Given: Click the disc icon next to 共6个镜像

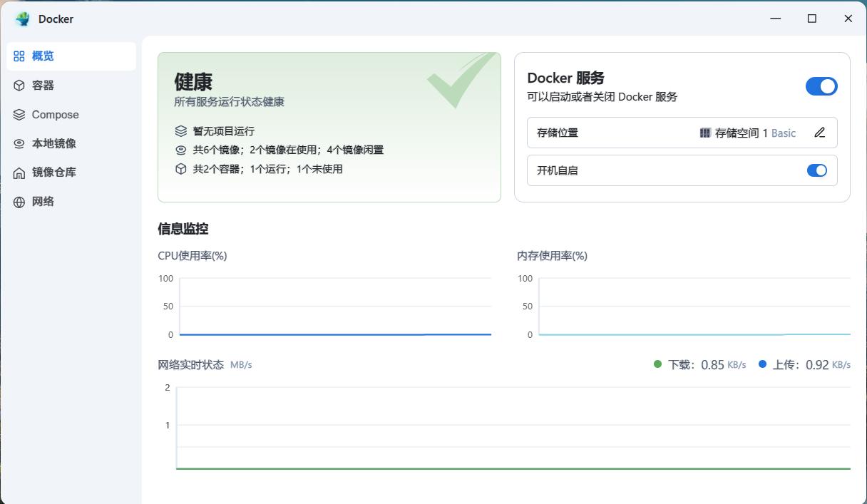Looking at the screenshot, I should click(x=181, y=150).
